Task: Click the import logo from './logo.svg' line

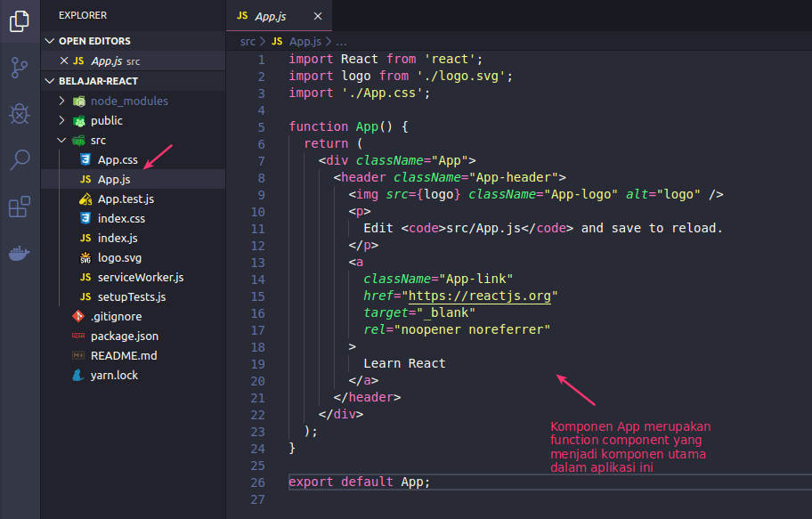Action: pyautogui.click(x=401, y=77)
